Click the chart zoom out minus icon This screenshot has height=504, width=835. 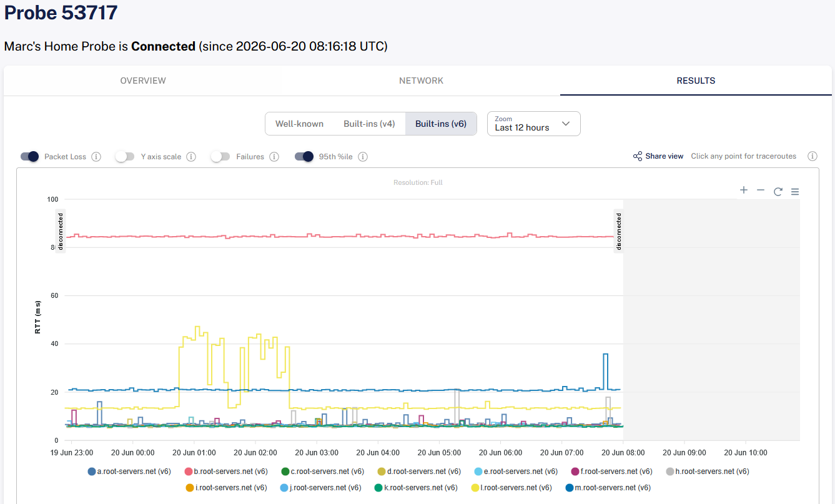click(x=760, y=190)
